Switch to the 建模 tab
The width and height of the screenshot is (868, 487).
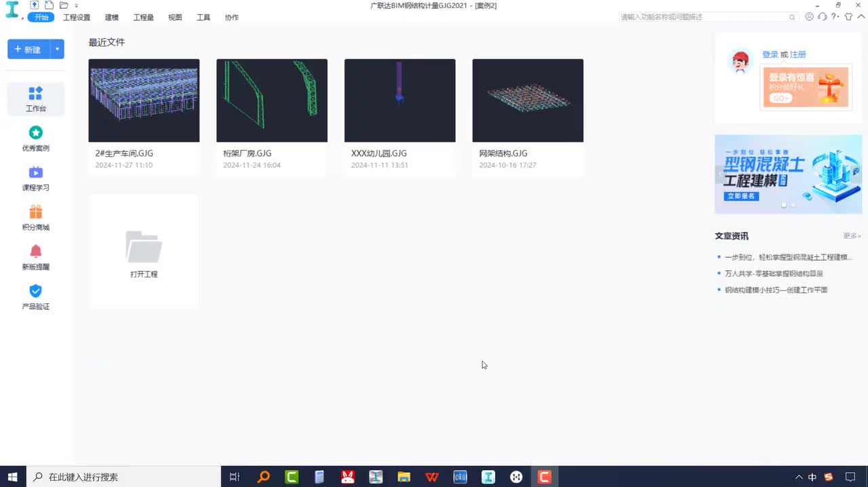[x=112, y=17]
